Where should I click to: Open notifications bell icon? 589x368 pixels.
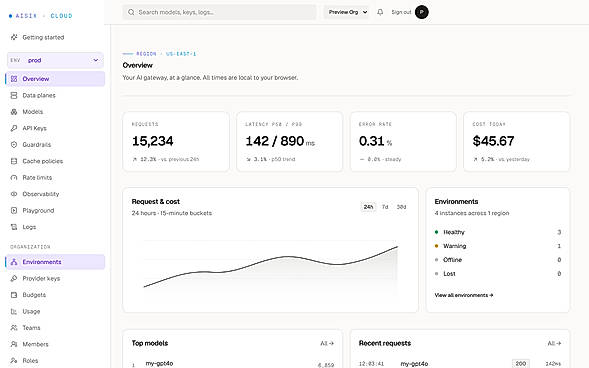click(x=380, y=12)
